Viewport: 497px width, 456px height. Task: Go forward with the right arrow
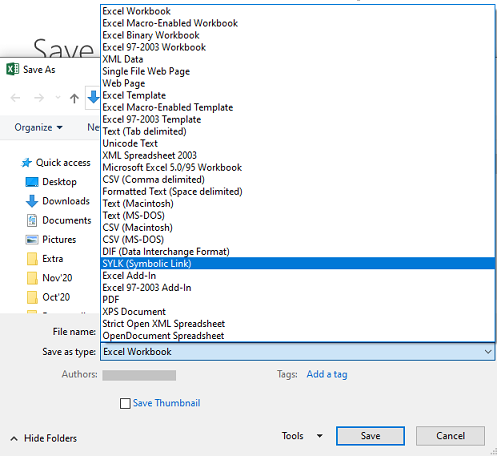click(39, 98)
